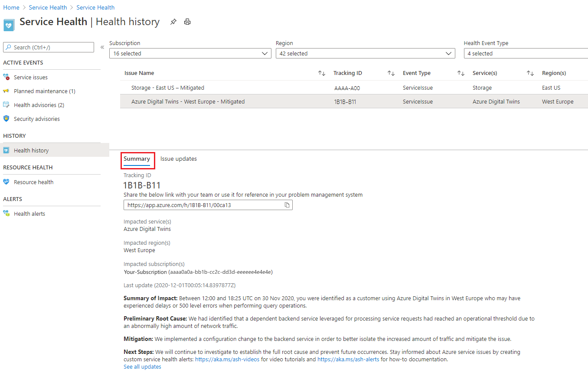Select the Storage - East US - Mitigated row

(354, 88)
